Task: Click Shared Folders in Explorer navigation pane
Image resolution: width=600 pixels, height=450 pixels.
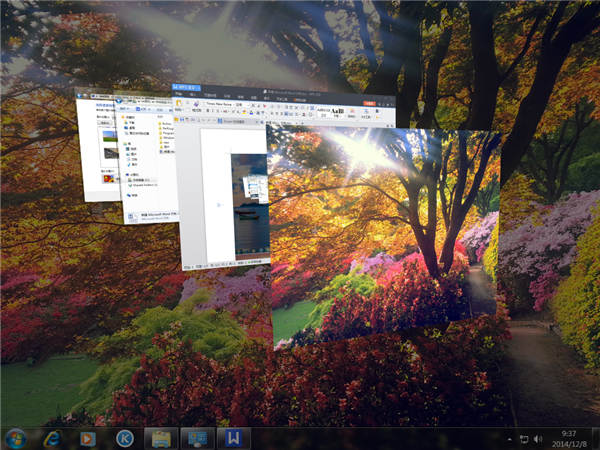Action: pos(145,185)
